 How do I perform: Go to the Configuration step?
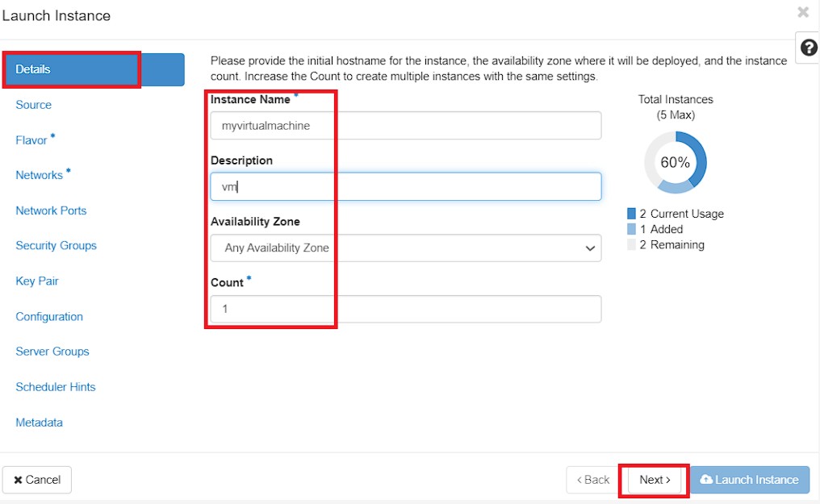(49, 316)
